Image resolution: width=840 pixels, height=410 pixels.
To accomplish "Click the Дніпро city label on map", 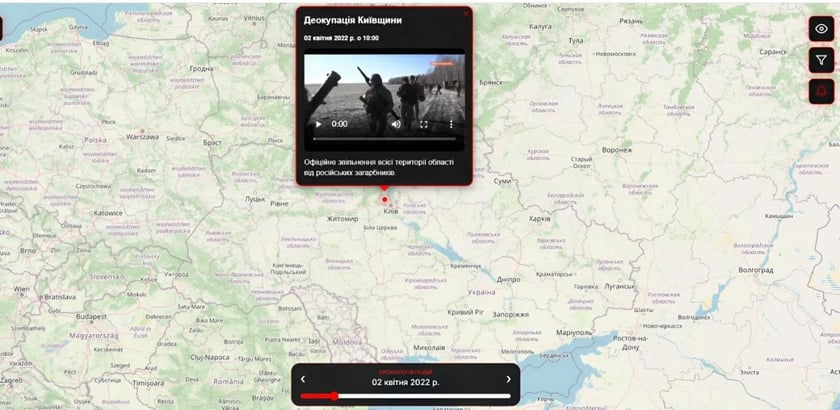I will click(508, 280).
